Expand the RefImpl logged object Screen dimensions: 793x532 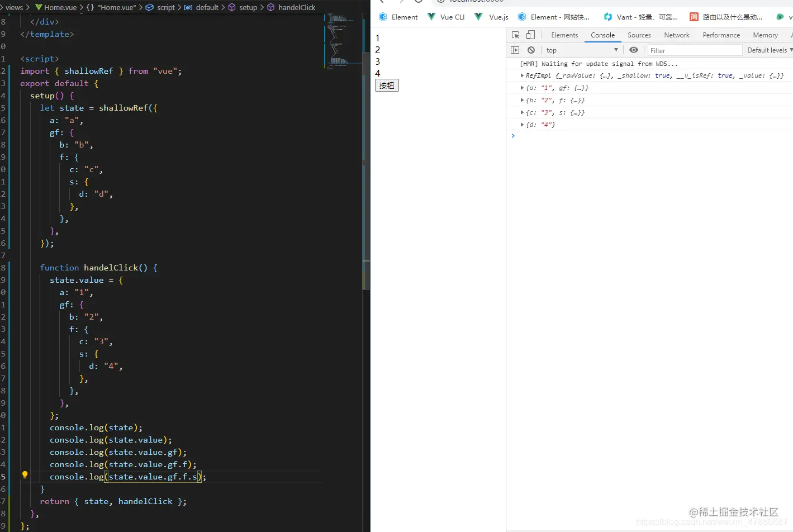pos(522,75)
